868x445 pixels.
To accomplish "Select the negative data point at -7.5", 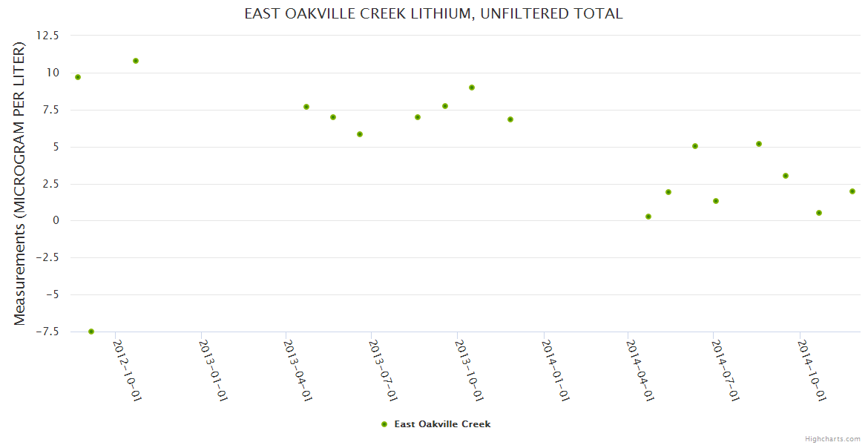I will [91, 332].
